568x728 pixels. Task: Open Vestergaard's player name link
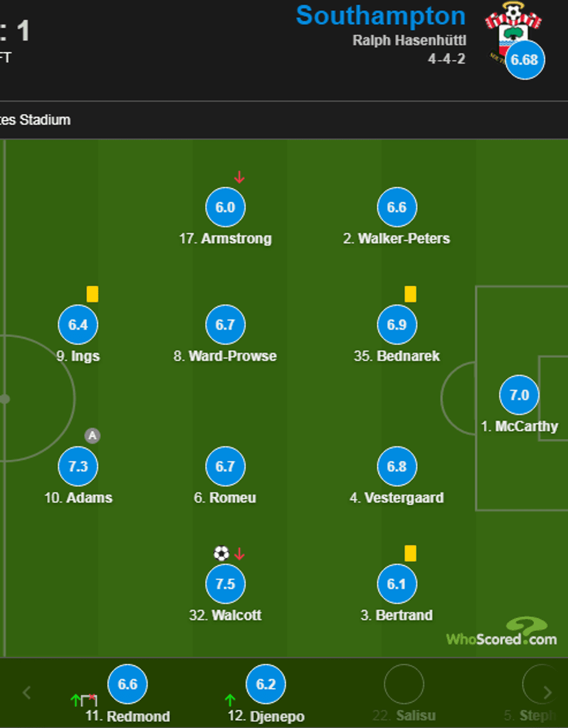(397, 497)
